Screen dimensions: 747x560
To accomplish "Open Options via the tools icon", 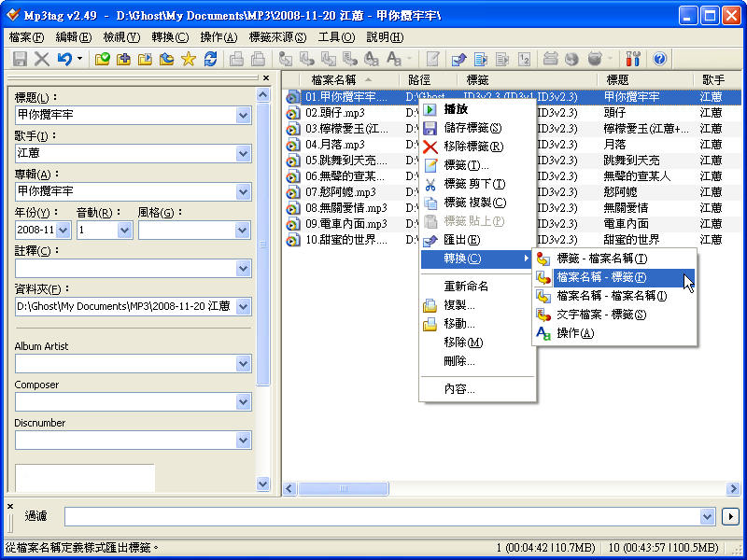I will pyautogui.click(x=633, y=59).
